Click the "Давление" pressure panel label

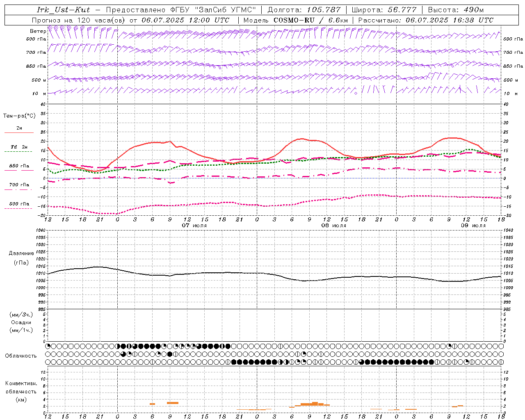pyautogui.click(x=21, y=253)
